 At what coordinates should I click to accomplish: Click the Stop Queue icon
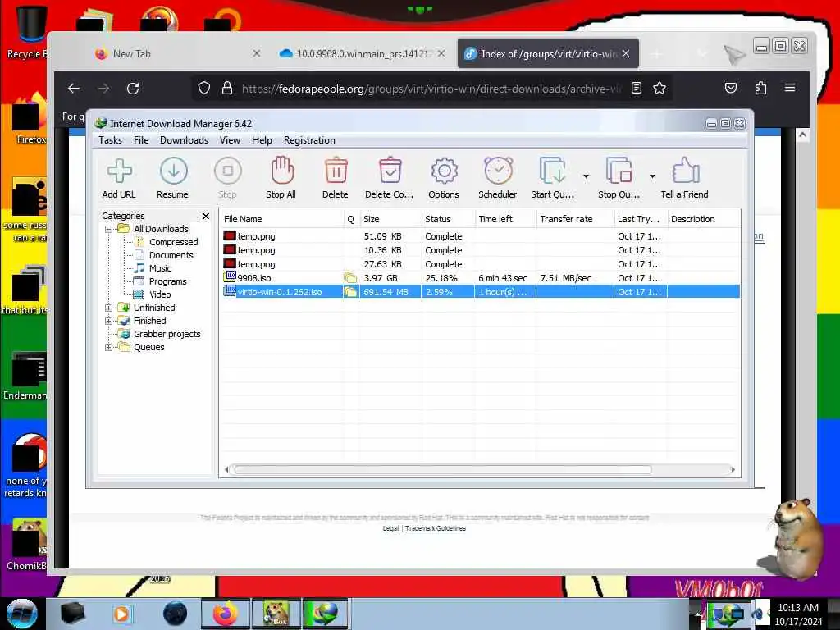pos(619,178)
